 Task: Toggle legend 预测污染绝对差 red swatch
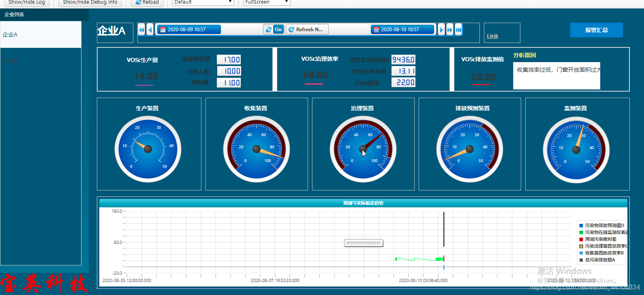[x=581, y=239]
